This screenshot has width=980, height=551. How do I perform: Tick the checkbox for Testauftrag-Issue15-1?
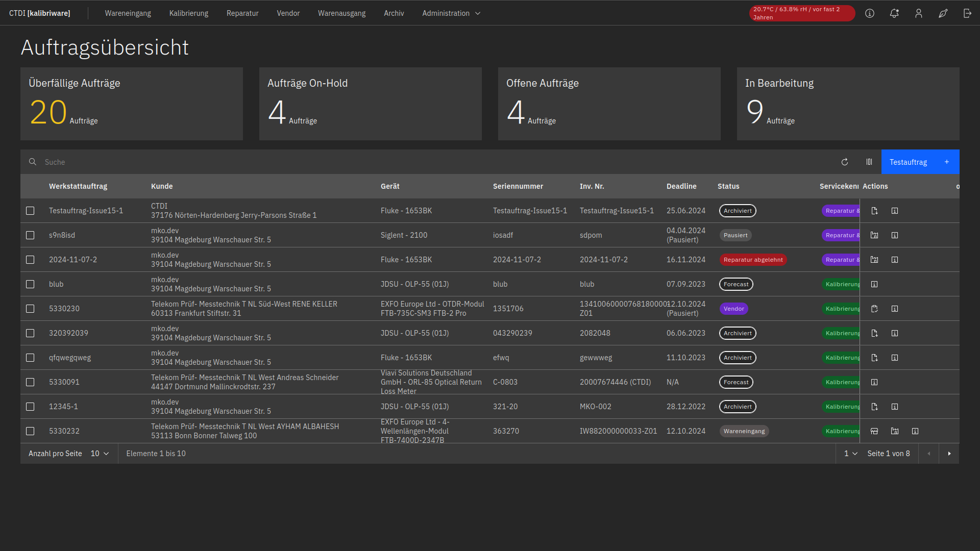[x=30, y=211]
